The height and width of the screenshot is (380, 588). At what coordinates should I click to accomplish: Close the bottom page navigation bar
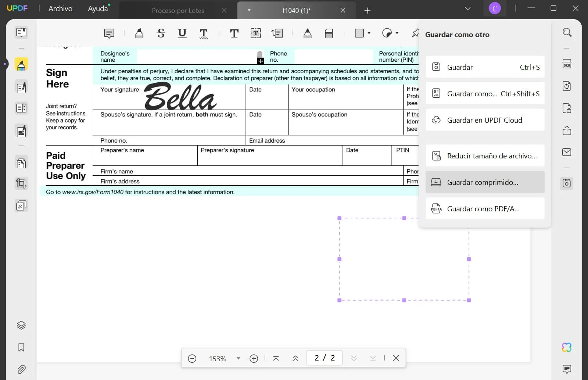click(x=396, y=358)
